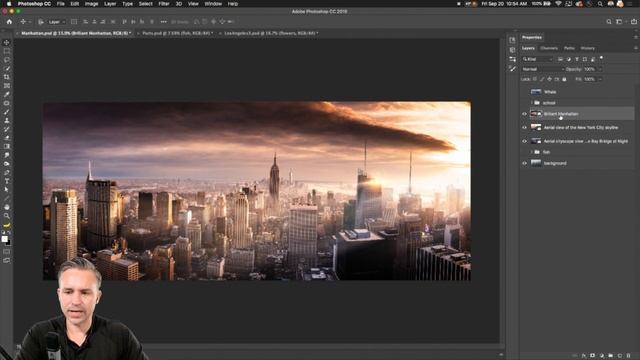Expand the school layer group
The height and width of the screenshot is (360, 640).
531,103
